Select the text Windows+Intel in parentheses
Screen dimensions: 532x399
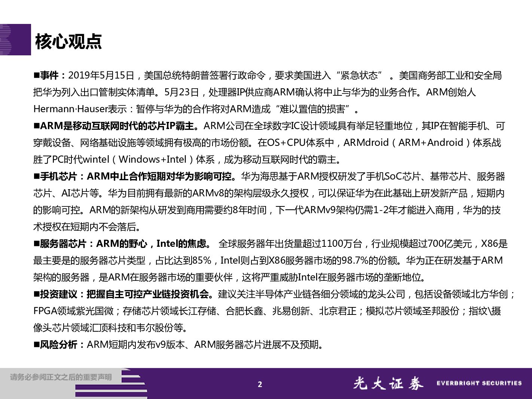(x=153, y=160)
